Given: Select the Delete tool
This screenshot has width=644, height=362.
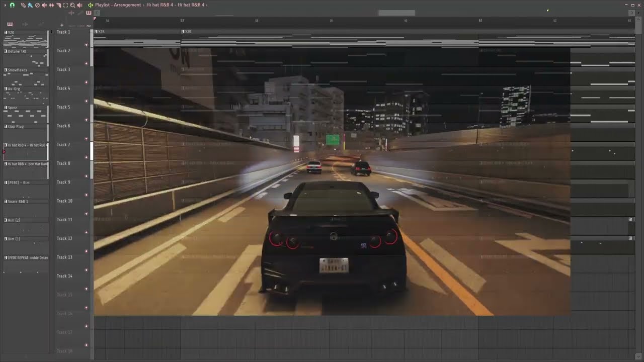Looking at the screenshot, I should tap(37, 5).
